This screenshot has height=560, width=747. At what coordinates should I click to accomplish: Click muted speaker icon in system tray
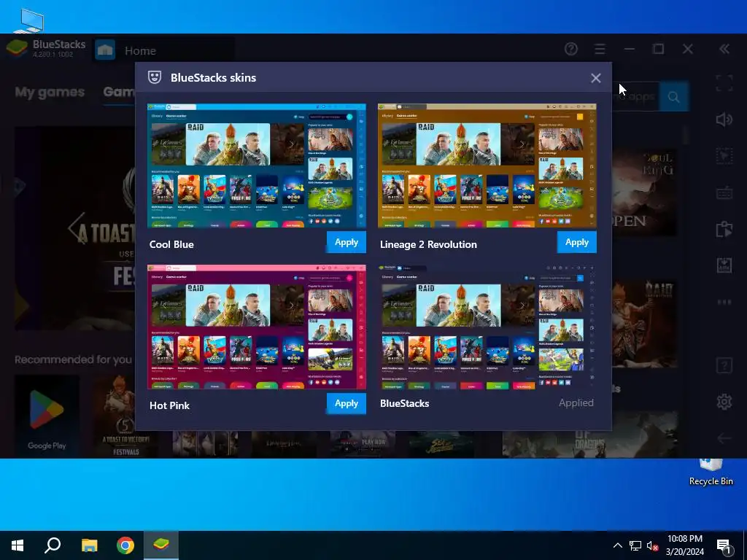pyautogui.click(x=652, y=545)
